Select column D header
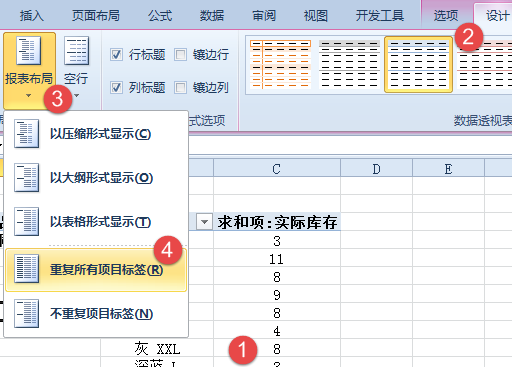 click(x=376, y=168)
